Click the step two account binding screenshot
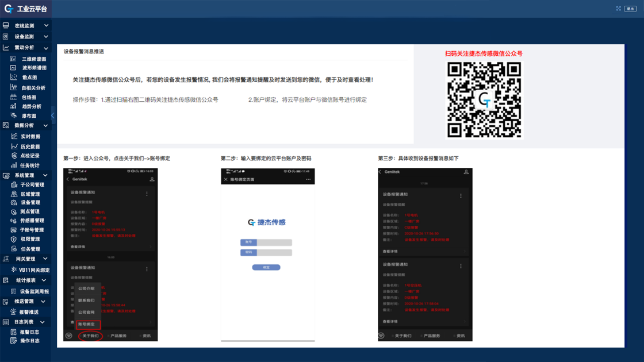 click(x=268, y=255)
